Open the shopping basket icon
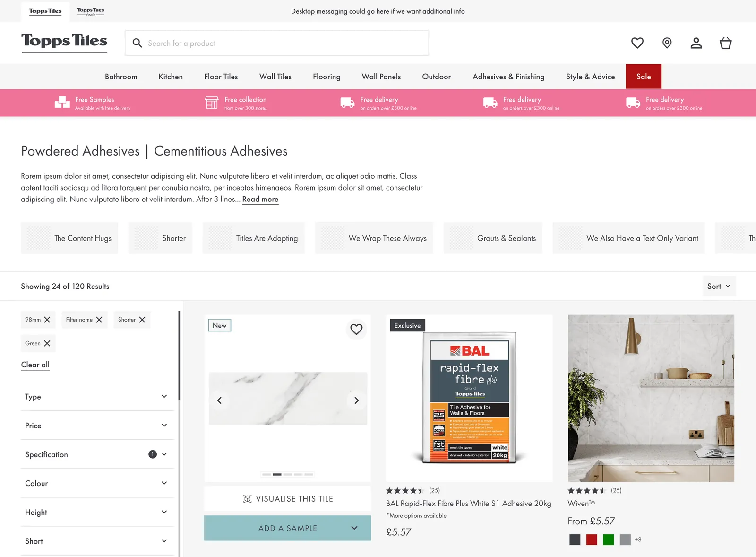Screen dimensions: 756x557 click(725, 43)
